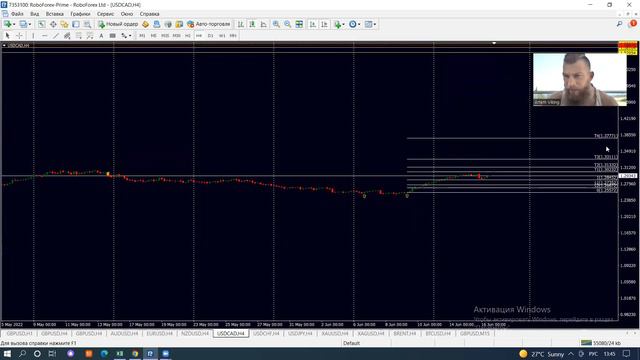The image size is (640, 360).
Task: Switch the timeframe to H1
Action: click(188, 36)
